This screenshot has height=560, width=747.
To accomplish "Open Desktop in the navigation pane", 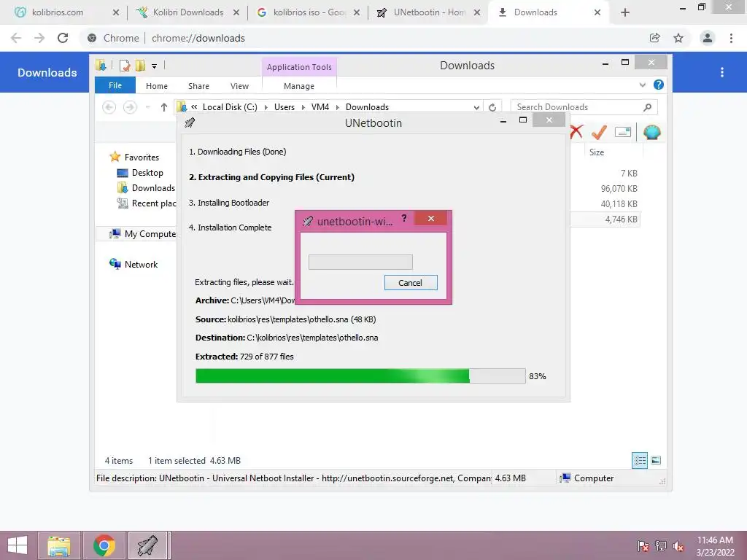I will 147,172.
